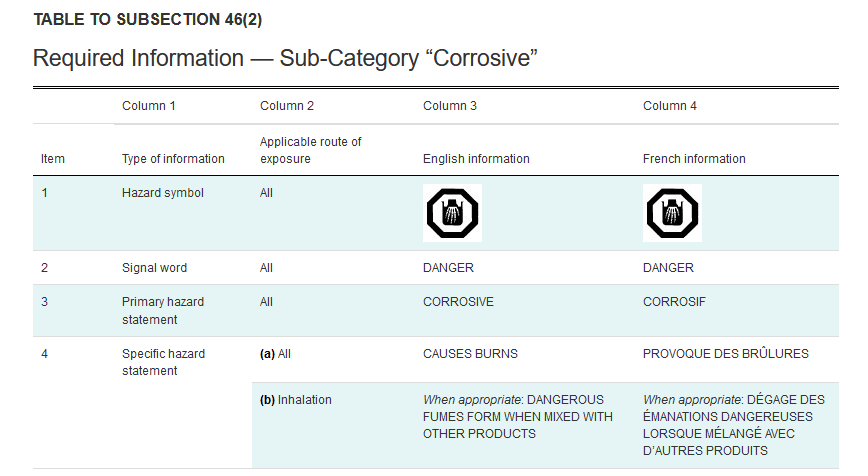Click the "English information" column label

(476, 159)
